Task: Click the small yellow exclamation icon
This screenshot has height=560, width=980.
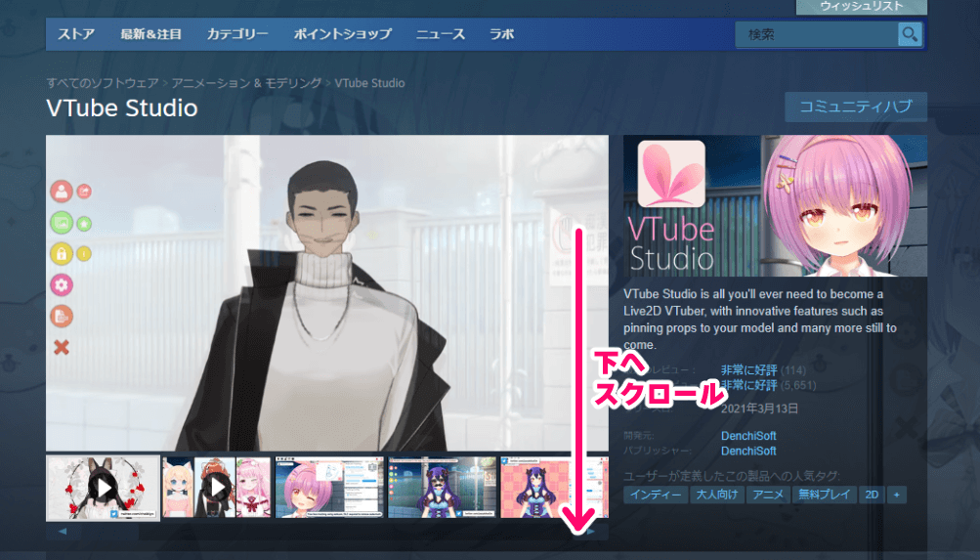Action: pos(84,254)
